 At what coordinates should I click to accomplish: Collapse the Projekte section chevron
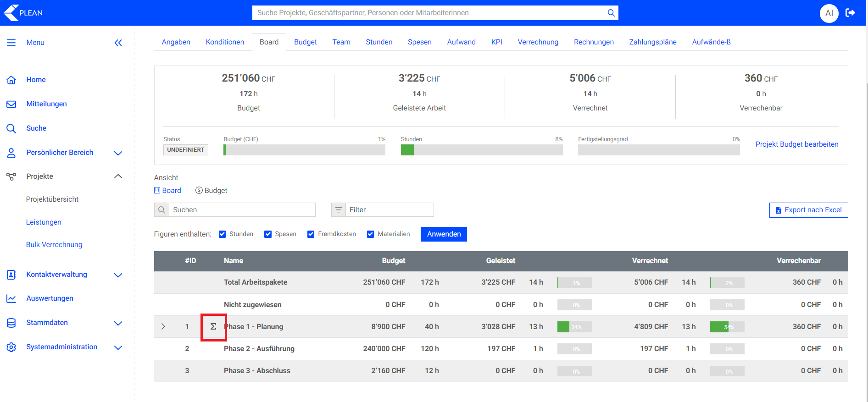(118, 176)
